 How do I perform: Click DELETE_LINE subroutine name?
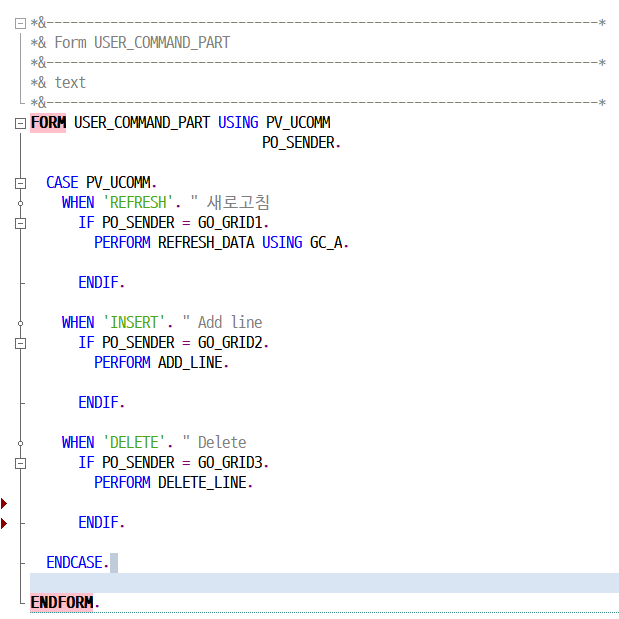(202, 482)
